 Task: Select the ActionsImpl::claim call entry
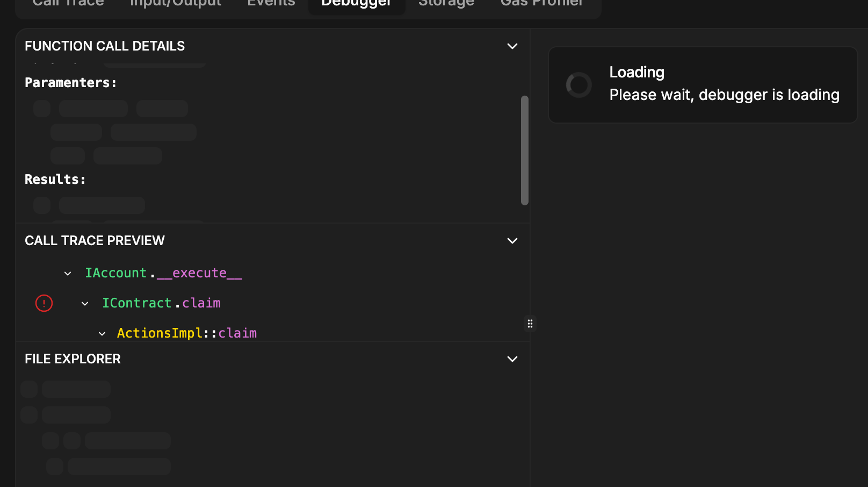(187, 333)
